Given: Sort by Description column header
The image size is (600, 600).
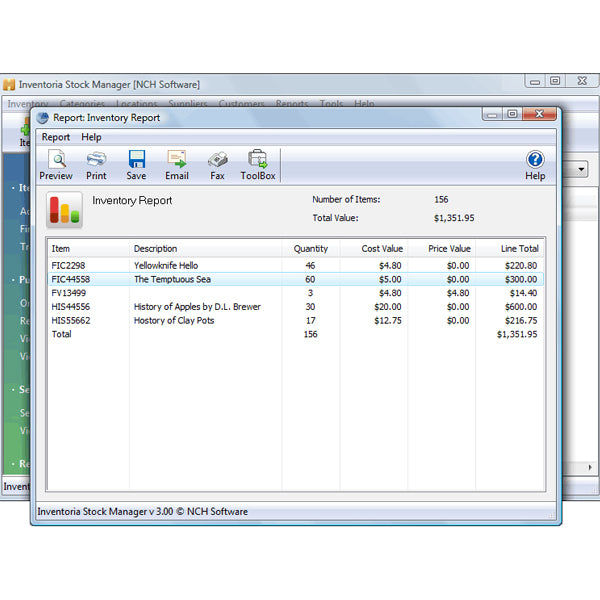Looking at the screenshot, I should (205, 249).
